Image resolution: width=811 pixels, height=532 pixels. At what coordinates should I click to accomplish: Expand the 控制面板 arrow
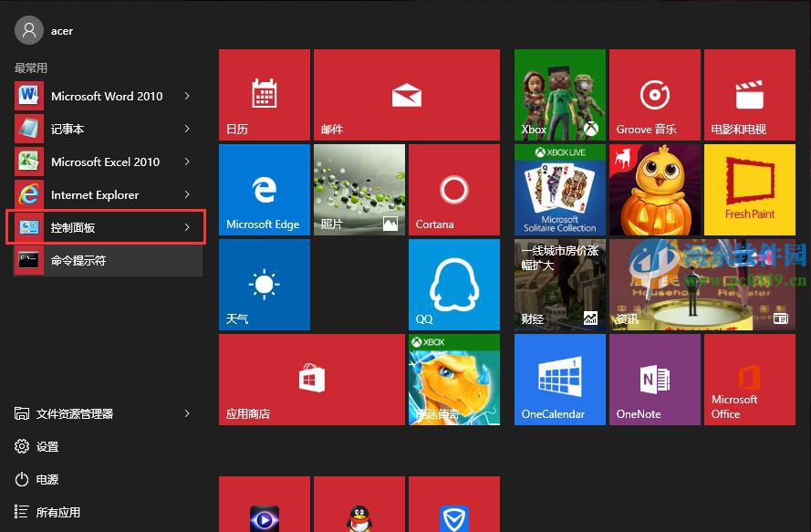186,227
